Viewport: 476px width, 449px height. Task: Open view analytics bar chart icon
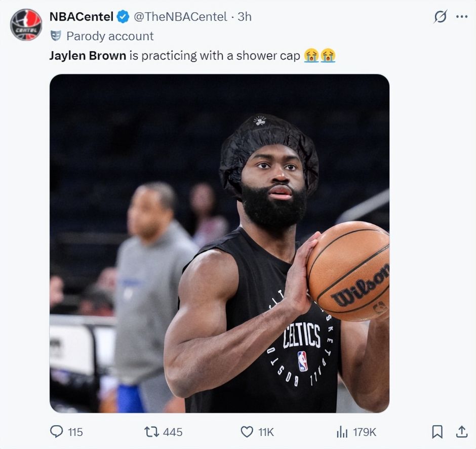point(342,432)
